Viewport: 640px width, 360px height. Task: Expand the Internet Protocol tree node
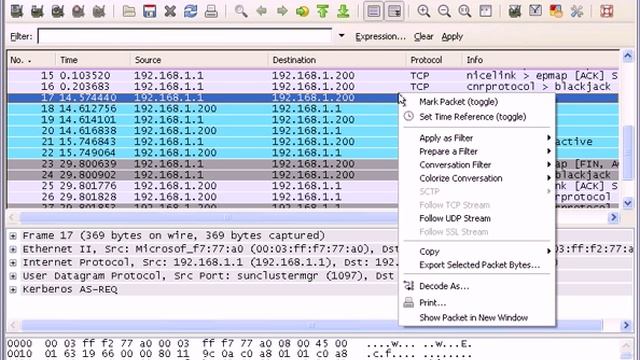click(x=13, y=263)
